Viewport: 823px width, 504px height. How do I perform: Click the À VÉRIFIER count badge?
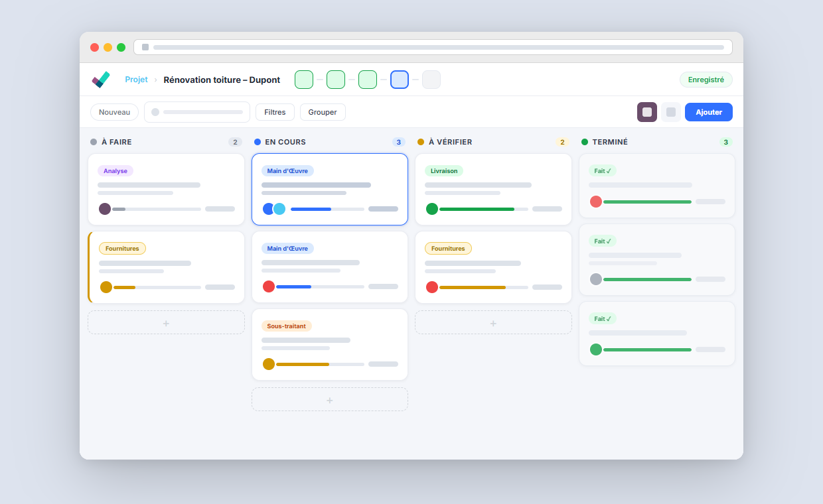click(562, 142)
